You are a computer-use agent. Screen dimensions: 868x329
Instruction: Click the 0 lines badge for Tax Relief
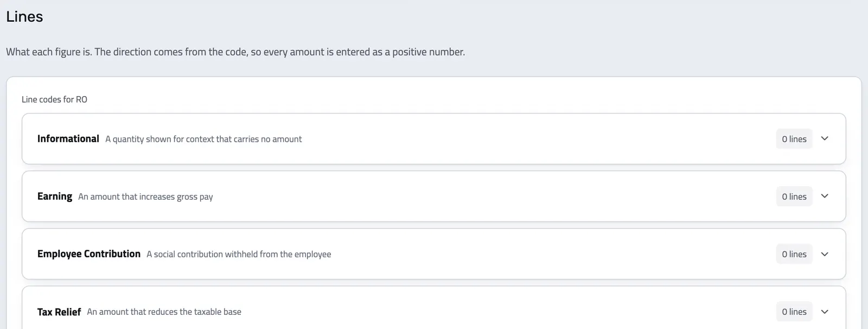[x=794, y=312]
